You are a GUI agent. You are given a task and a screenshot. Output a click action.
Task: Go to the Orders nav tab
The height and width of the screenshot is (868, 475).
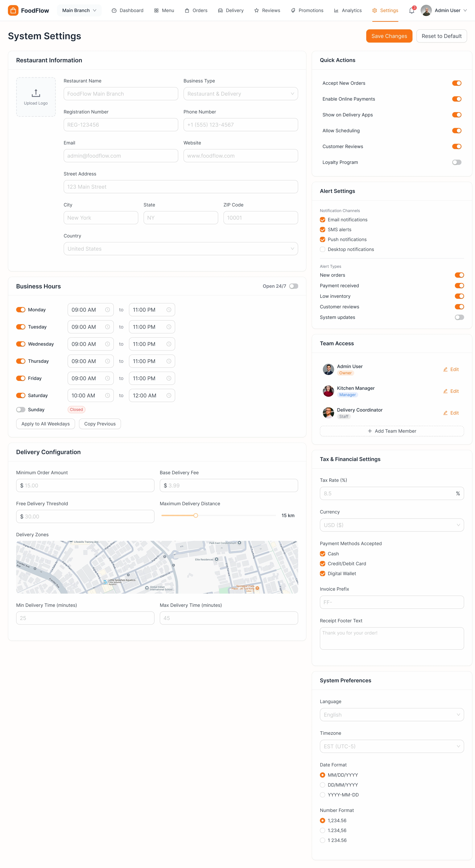(x=196, y=10)
